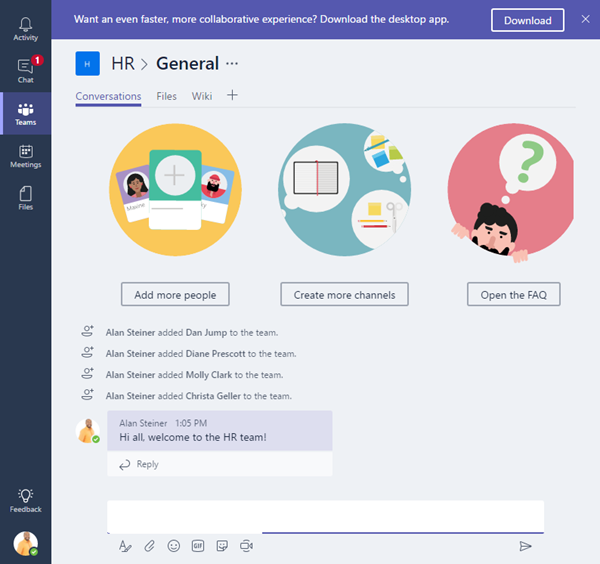The width and height of the screenshot is (600, 564).
Task: Open the text Format options icon
Action: click(x=125, y=546)
